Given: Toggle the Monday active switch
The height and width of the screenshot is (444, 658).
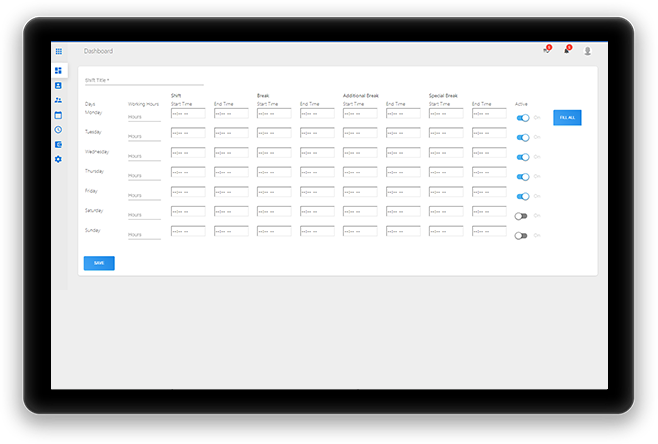Looking at the screenshot, I should tap(523, 118).
